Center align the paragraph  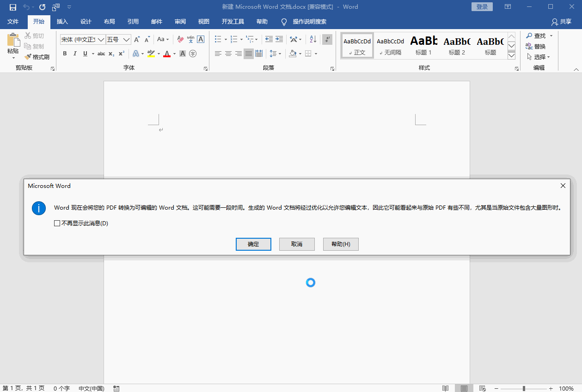click(x=228, y=54)
